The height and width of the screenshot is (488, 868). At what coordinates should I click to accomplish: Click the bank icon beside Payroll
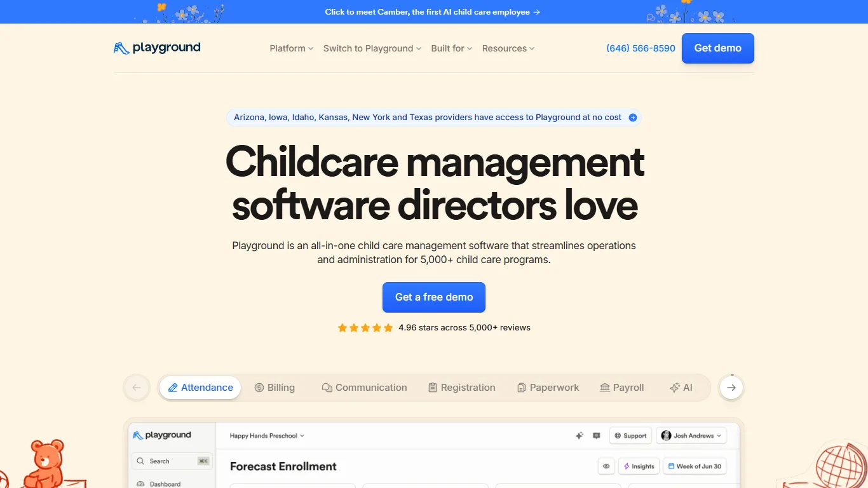tap(605, 388)
